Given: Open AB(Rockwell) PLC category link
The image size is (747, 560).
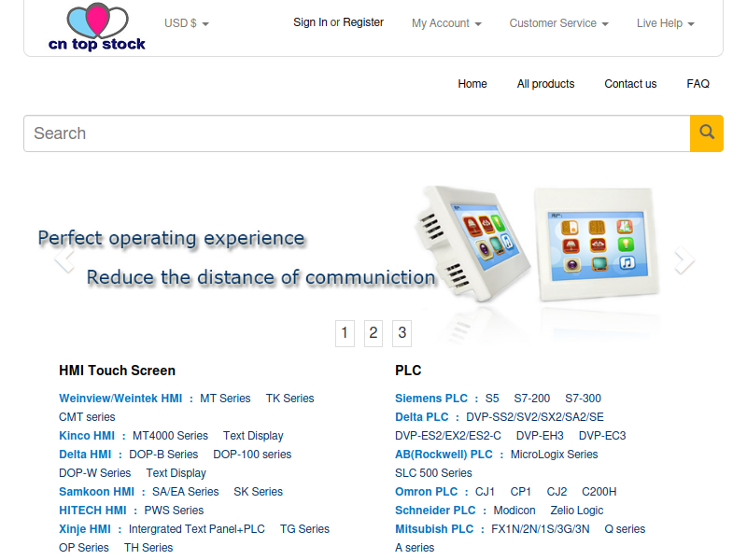Looking at the screenshot, I should tap(444, 455).
